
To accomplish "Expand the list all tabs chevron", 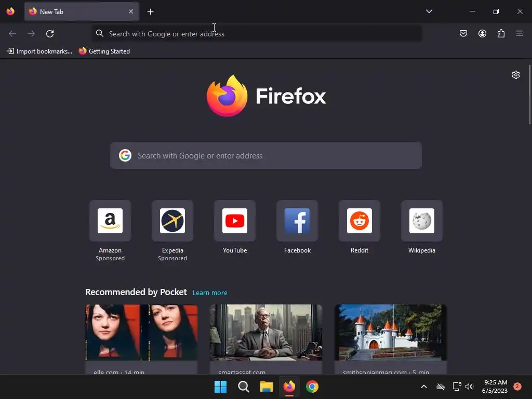I will [429, 11].
